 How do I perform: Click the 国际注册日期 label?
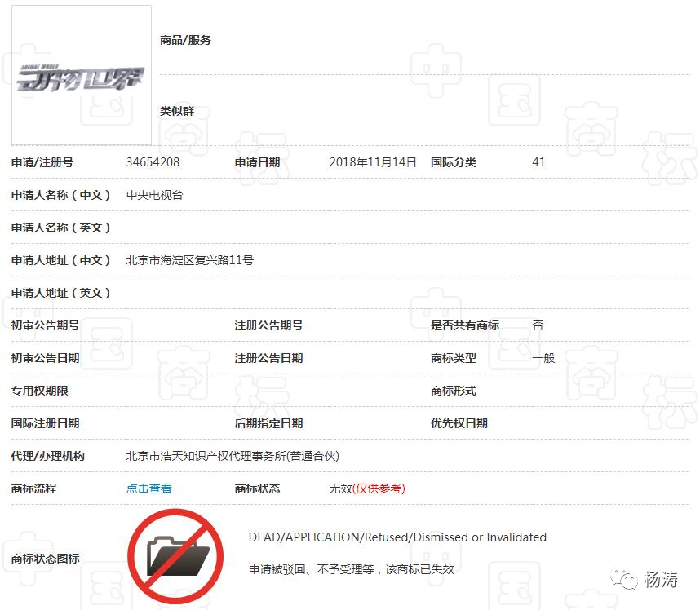tap(45, 423)
